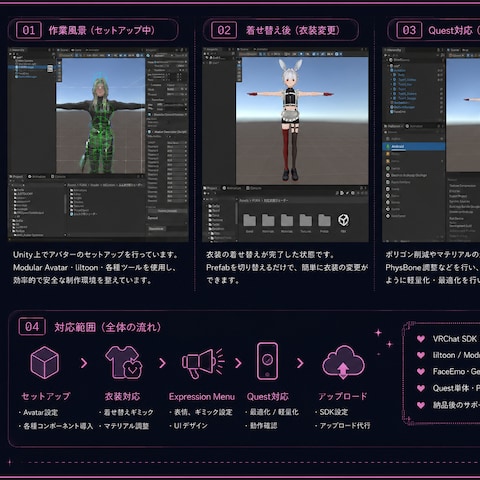Click the heart icon beside liltoon / Mod
Viewport: 480px width, 480px height.
tap(421, 355)
